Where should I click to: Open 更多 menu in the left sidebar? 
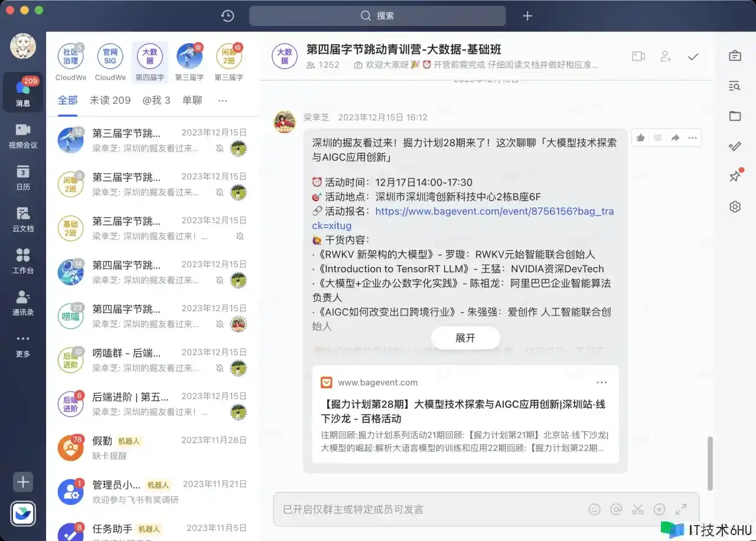pyautogui.click(x=22, y=346)
